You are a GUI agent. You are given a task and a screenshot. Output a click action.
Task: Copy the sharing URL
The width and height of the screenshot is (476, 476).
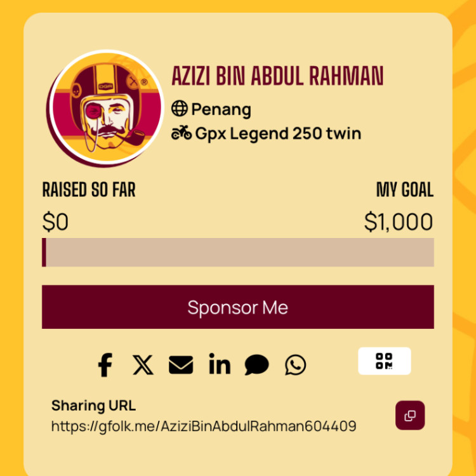click(410, 415)
